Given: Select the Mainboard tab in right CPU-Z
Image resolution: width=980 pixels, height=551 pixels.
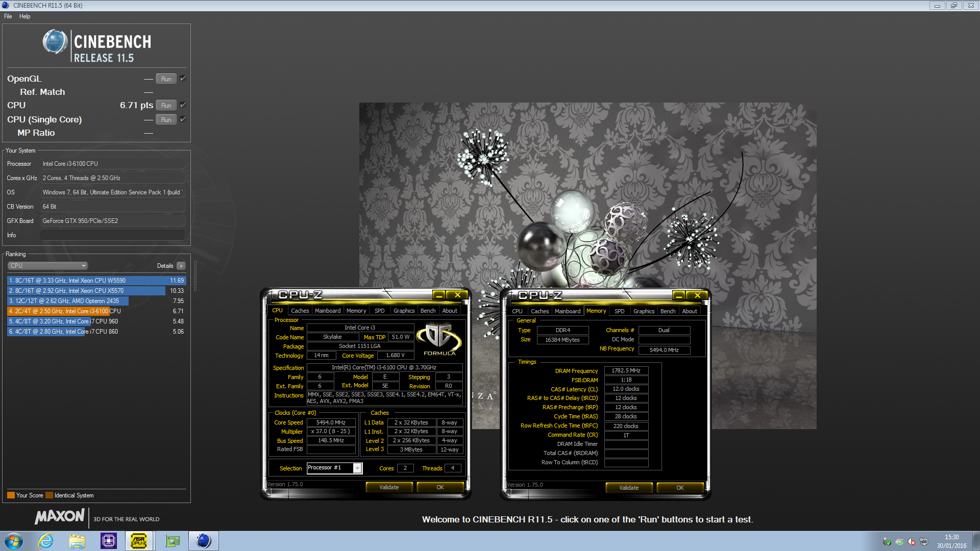Looking at the screenshot, I should point(568,311).
